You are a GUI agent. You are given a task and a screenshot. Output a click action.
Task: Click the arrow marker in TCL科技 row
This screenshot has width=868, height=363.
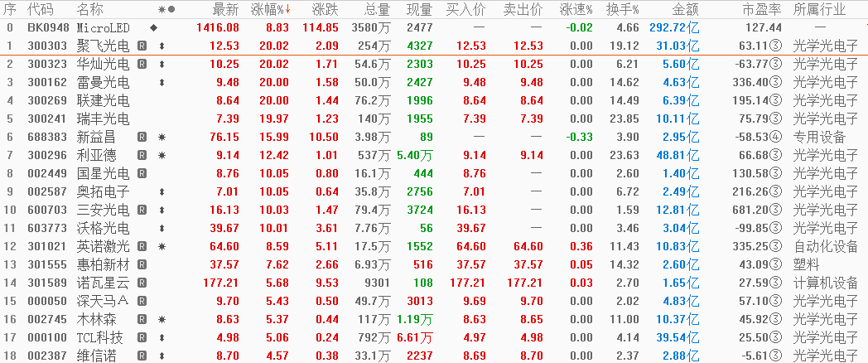[162, 338]
